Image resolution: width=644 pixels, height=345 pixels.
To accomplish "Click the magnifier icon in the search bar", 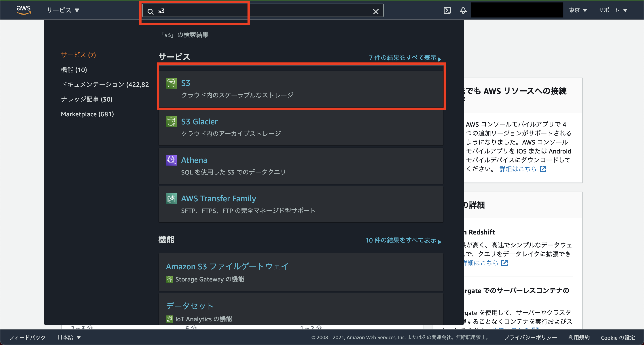I will click(150, 11).
